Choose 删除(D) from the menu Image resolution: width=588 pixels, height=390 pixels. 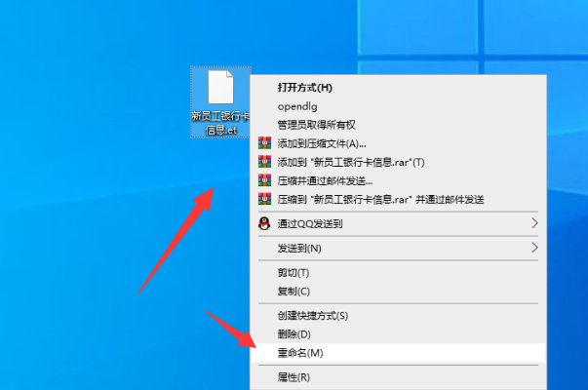tap(398, 334)
